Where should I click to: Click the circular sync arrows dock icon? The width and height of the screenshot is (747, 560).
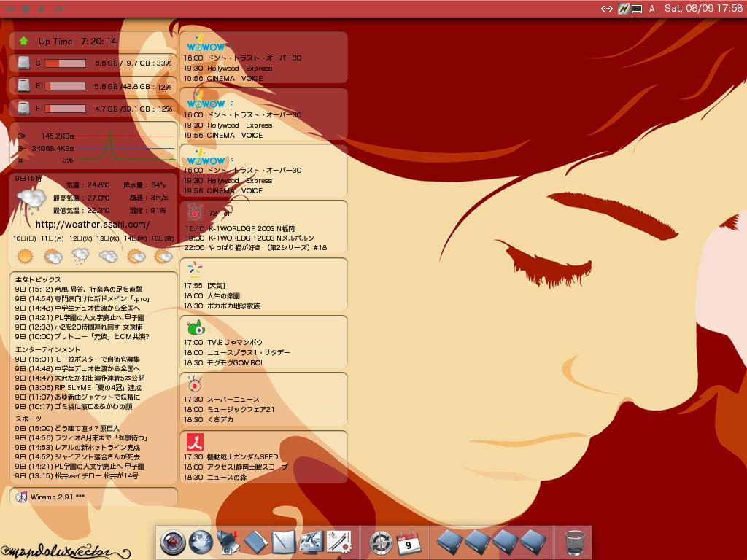coord(381,542)
